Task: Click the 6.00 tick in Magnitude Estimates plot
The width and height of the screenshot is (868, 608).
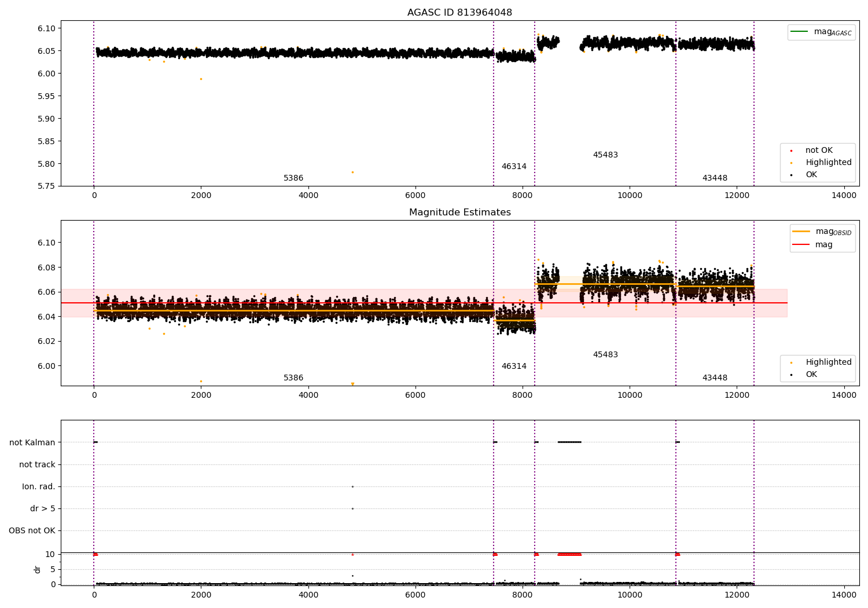Action: (x=46, y=366)
